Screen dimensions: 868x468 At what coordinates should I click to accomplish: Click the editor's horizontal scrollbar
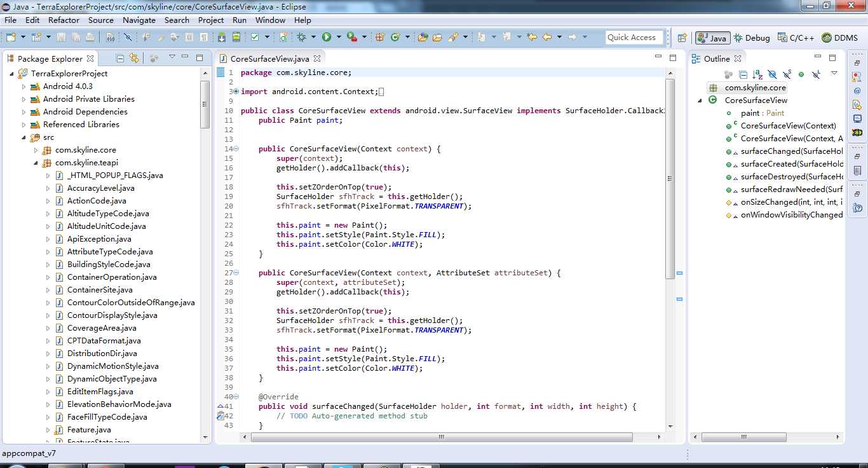[441, 437]
